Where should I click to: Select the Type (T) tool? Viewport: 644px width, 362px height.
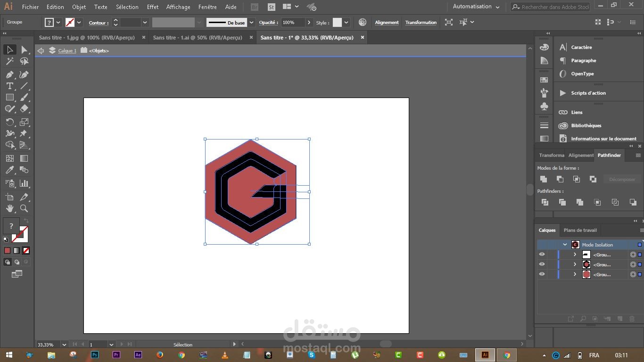pyautogui.click(x=9, y=86)
